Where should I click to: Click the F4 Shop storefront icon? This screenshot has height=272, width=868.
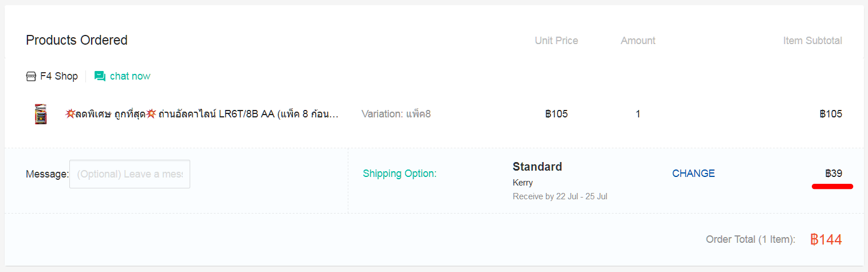(31, 76)
